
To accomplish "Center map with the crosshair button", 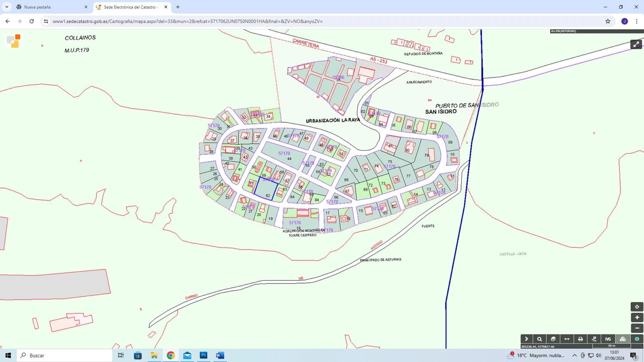I will click(637, 307).
